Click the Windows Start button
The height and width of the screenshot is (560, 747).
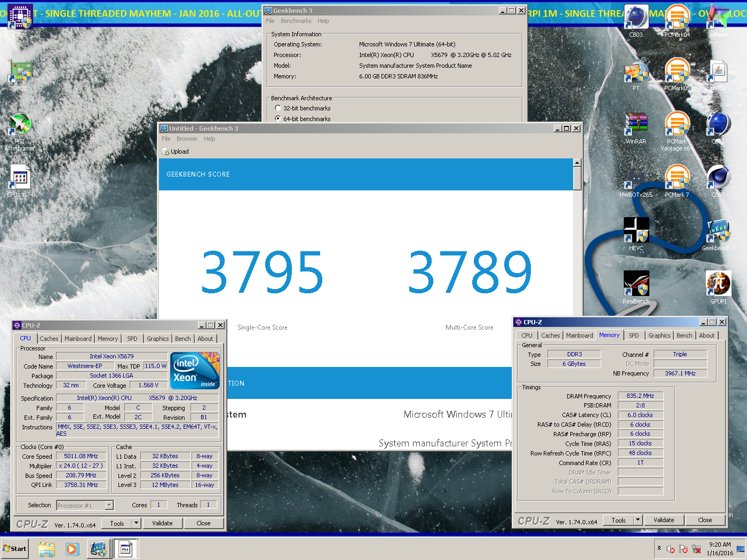click(x=14, y=549)
